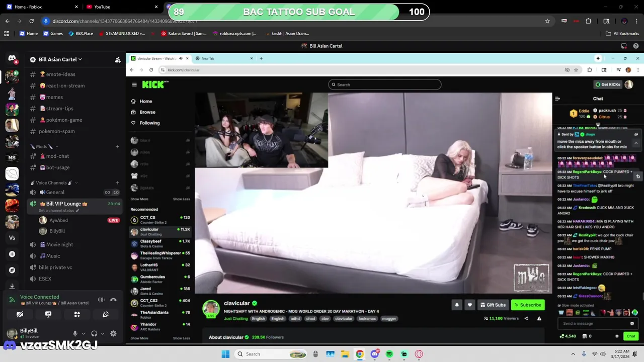Report stream with warning triangle icon
The image size is (644, 362).
pyautogui.click(x=539, y=318)
